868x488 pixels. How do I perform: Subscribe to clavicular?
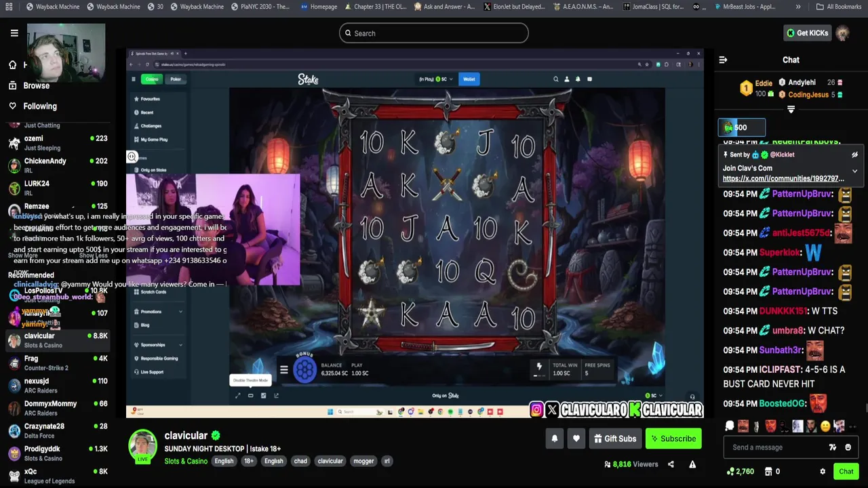coord(673,439)
